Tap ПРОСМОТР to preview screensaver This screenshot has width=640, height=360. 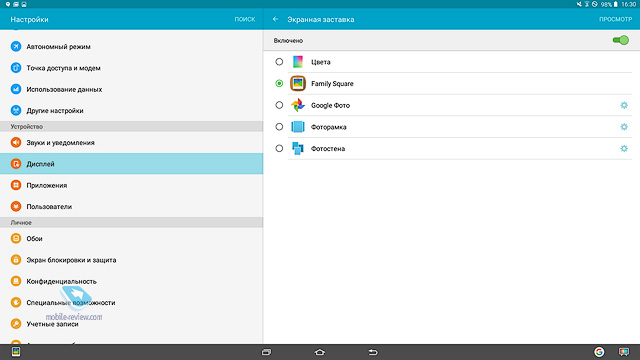616,19
